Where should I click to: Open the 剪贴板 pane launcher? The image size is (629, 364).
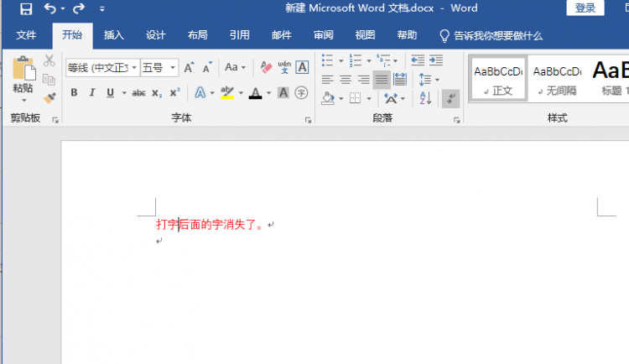click(55, 120)
